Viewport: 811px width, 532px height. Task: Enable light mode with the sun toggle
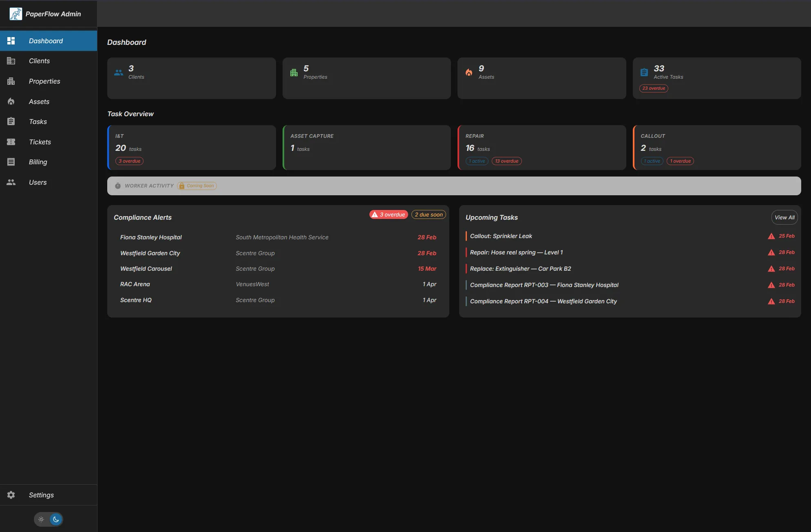[x=41, y=519]
